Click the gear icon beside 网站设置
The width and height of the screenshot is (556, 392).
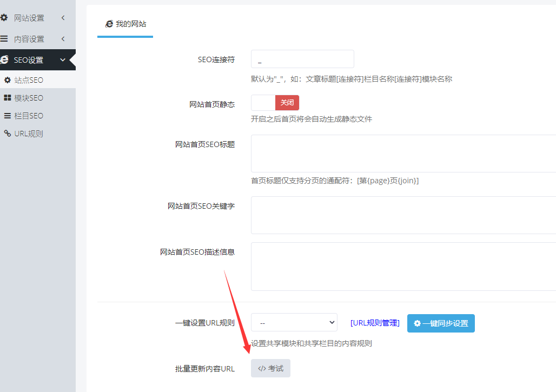click(x=4, y=17)
